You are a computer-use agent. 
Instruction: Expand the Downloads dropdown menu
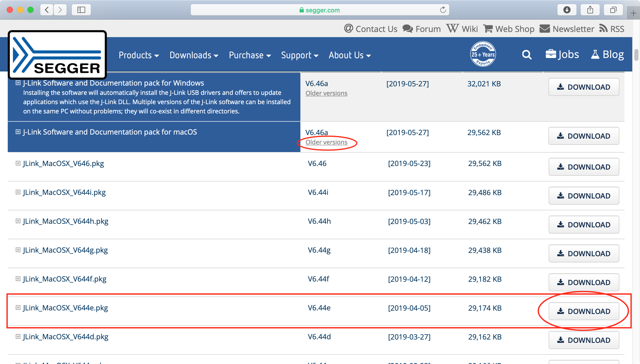coord(193,55)
